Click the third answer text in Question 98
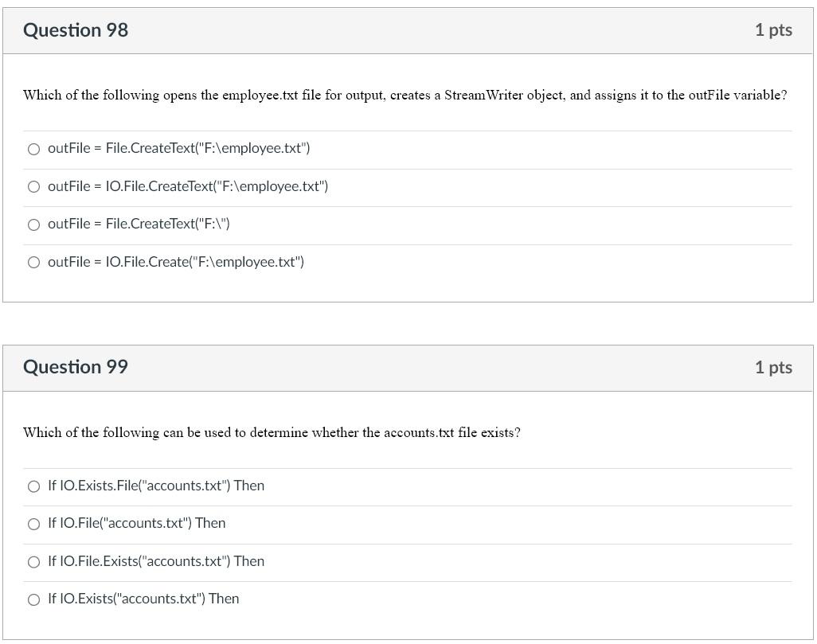Image resolution: width=817 pixels, height=644 pixels. (139, 224)
